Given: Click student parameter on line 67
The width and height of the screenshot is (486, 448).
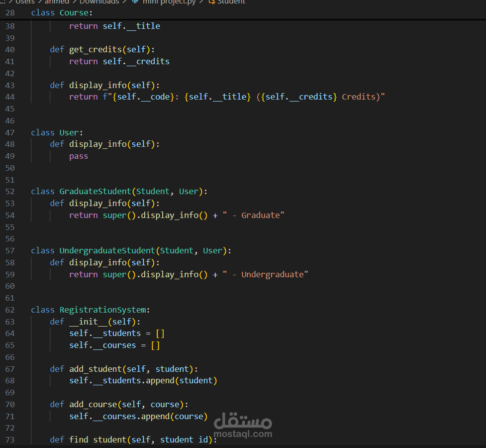Looking at the screenshot, I should click(172, 369).
